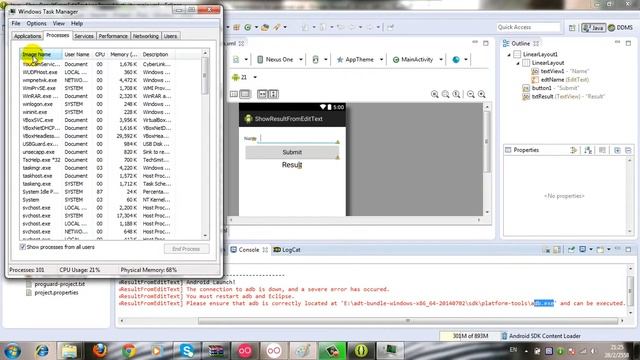
Task: Open Firefox from the taskbar
Action: click(x=100, y=350)
